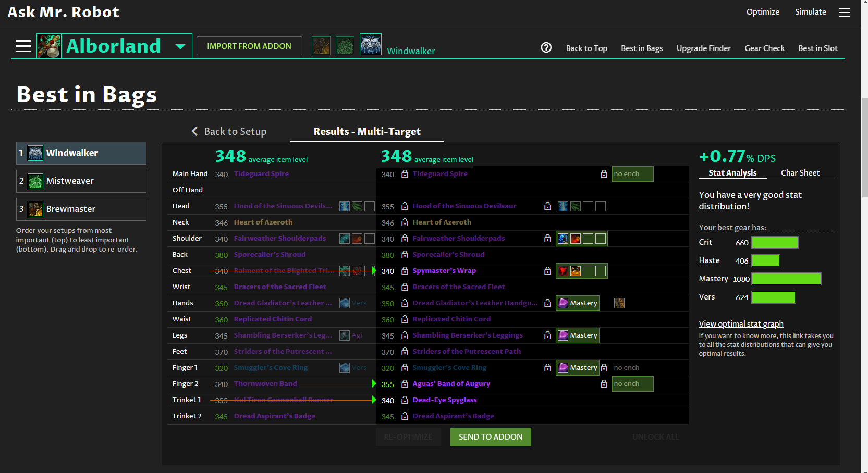Toggle the lock on Striders of the Putrescent Path
Image resolution: width=868 pixels, height=473 pixels.
point(405,352)
